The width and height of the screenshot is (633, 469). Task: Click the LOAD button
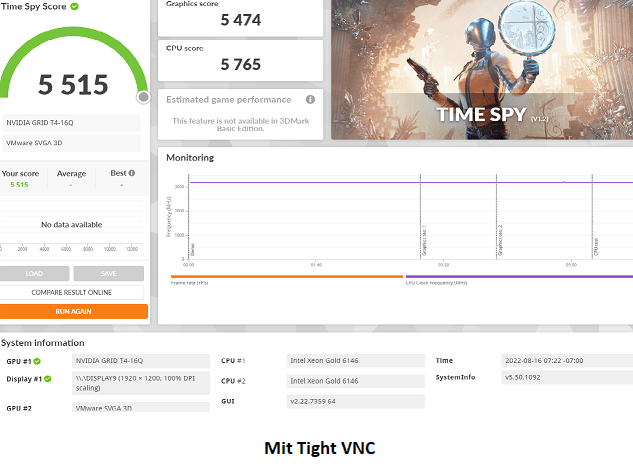click(34, 273)
